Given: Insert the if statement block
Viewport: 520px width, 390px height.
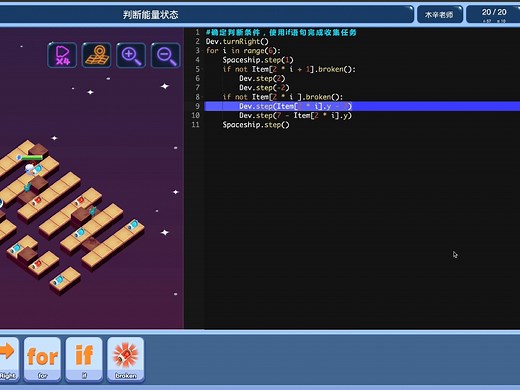Looking at the screenshot, I should (x=84, y=359).
